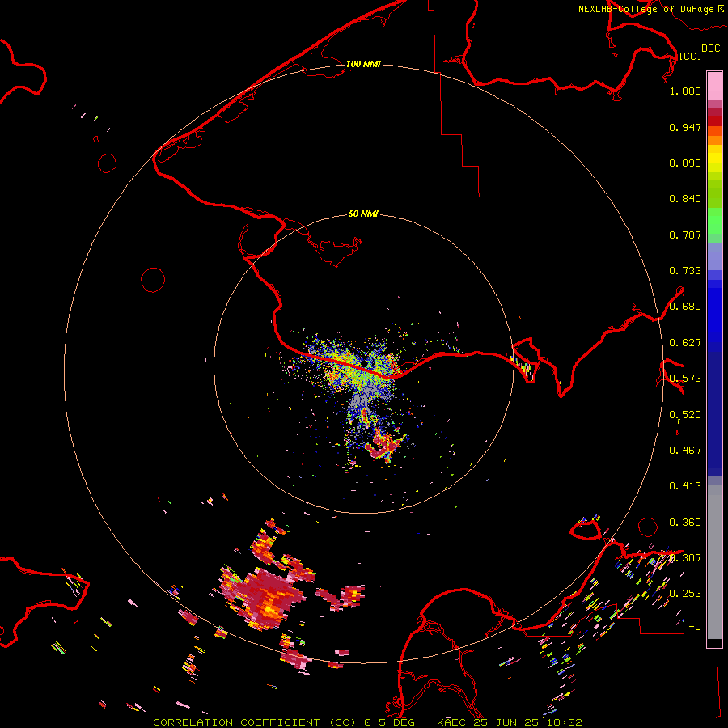This screenshot has height=728, width=728.
Task: Click the 50 NMI range ring label
Action: (x=363, y=214)
